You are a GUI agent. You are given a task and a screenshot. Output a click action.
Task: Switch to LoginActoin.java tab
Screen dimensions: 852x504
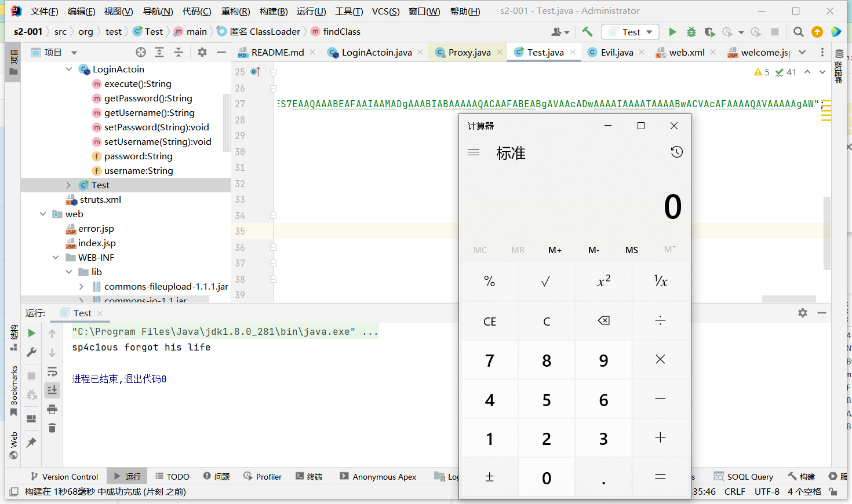[x=377, y=52]
